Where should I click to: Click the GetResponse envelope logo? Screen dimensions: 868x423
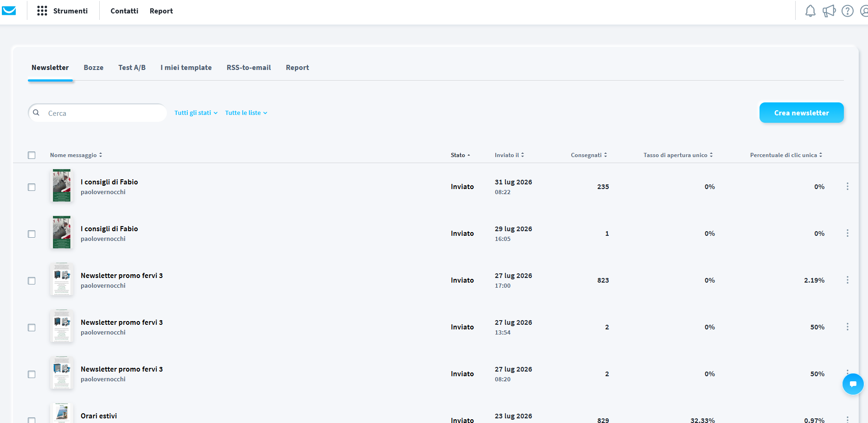click(x=9, y=11)
